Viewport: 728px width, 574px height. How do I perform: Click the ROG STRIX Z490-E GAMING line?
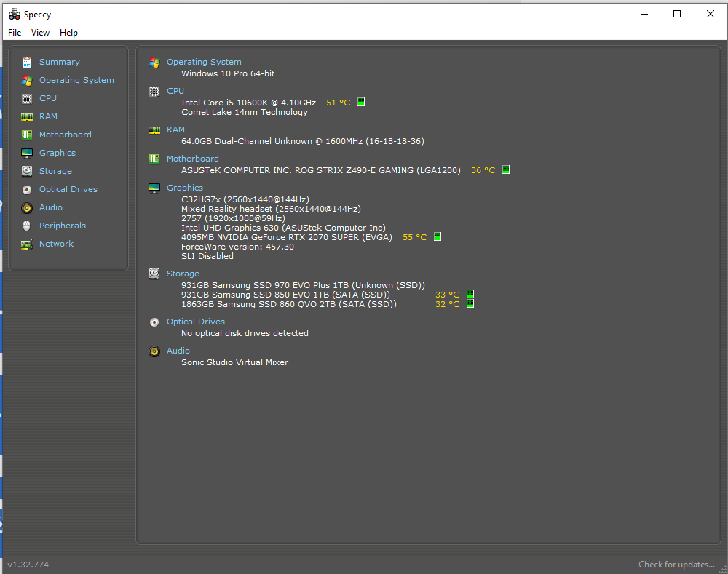(321, 170)
